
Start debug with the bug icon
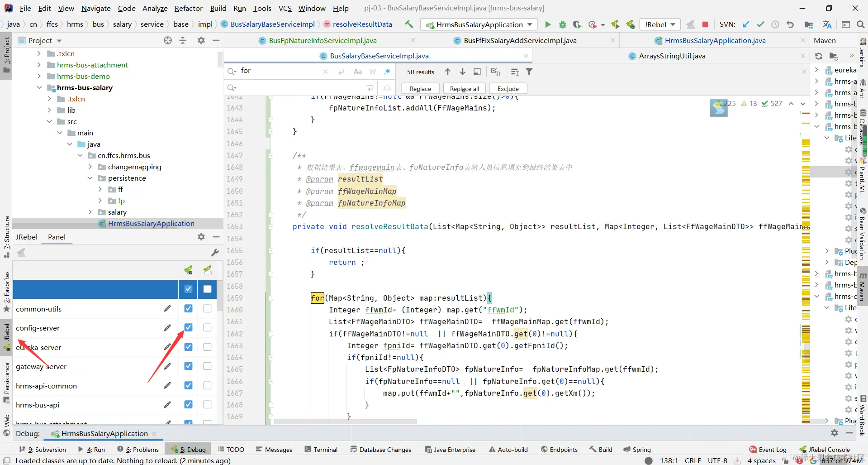click(x=562, y=24)
